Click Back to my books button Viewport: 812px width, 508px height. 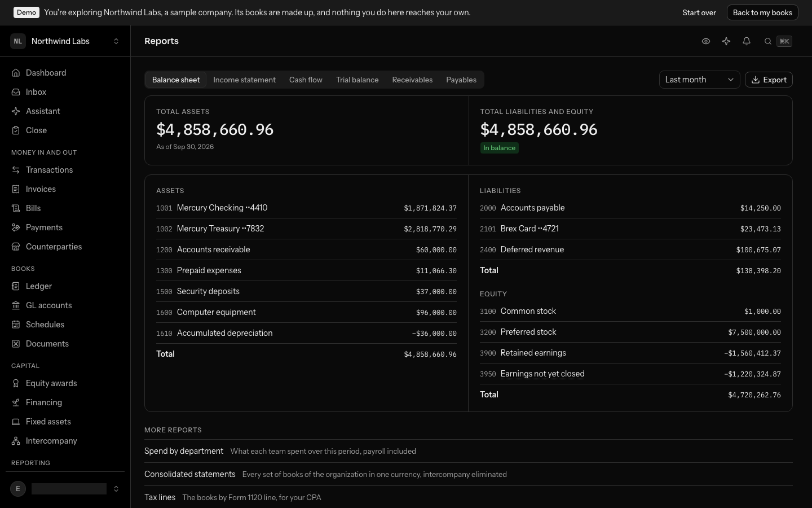[762, 12]
